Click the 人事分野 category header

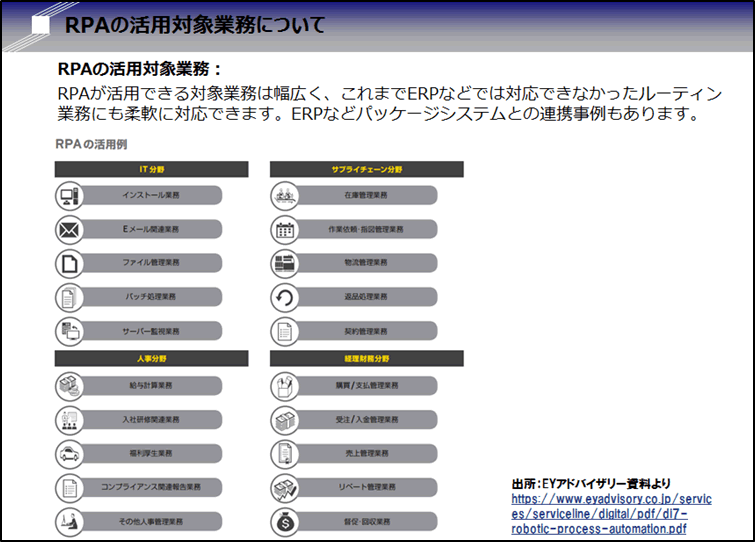(151, 358)
